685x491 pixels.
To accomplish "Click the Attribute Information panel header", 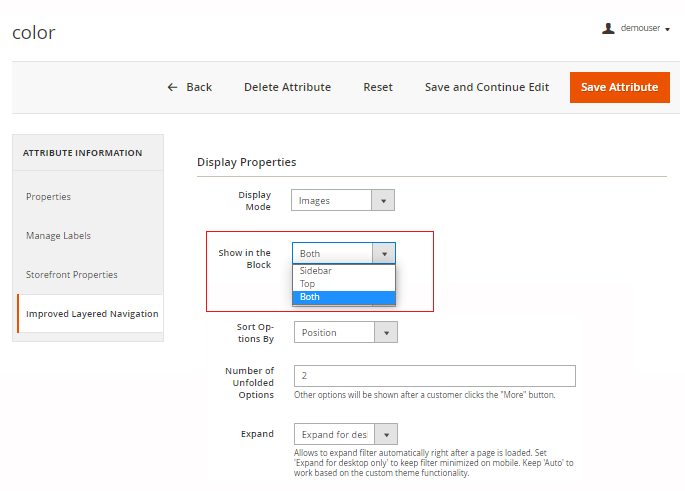I will click(x=83, y=153).
